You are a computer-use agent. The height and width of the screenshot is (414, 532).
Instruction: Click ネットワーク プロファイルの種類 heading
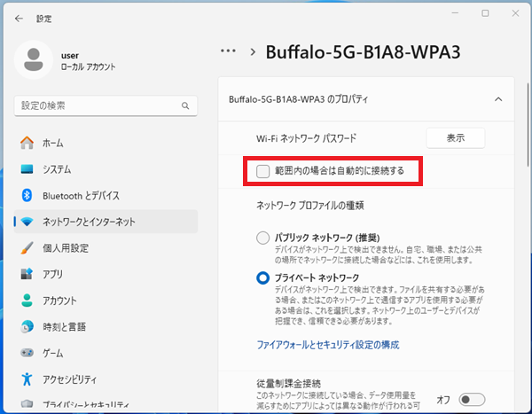point(310,206)
